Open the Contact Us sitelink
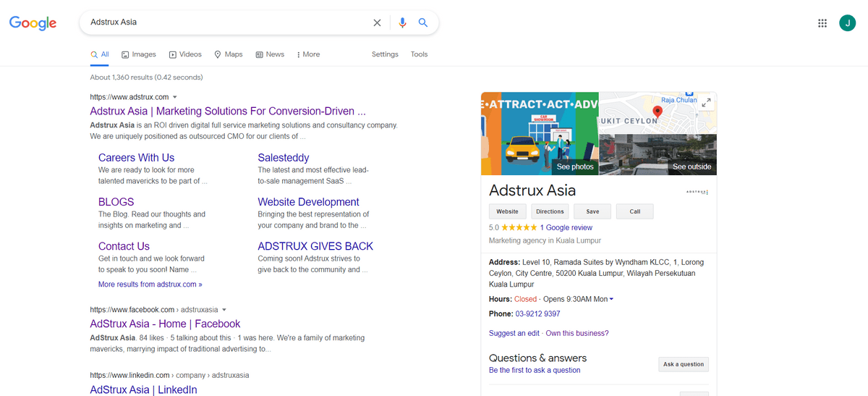Viewport: 868px width, 396px height. [x=124, y=246]
